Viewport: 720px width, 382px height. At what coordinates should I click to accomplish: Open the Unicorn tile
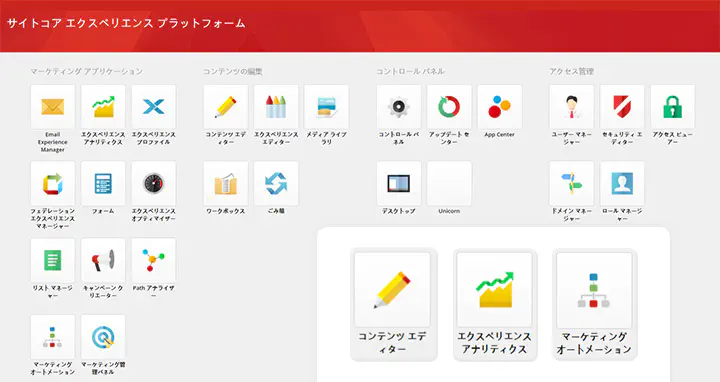(x=449, y=184)
